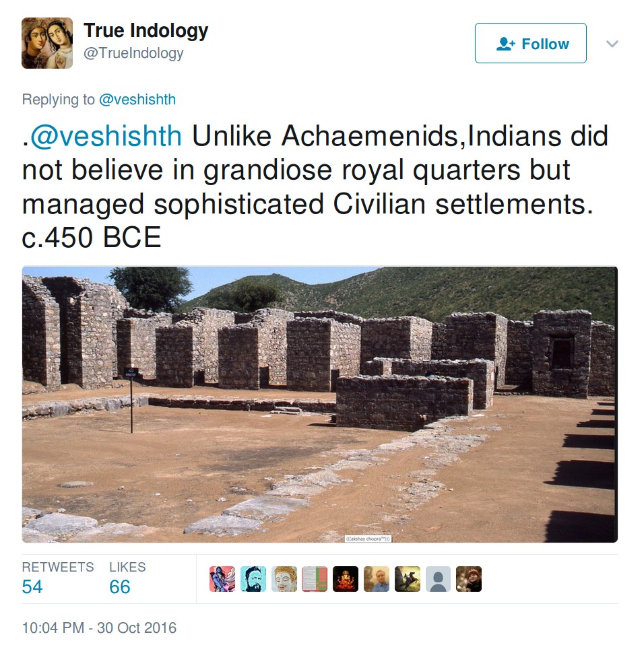Viewport: 644px width, 647px height.
Task: Open the @TrueIndology handle link
Action: pos(133,53)
